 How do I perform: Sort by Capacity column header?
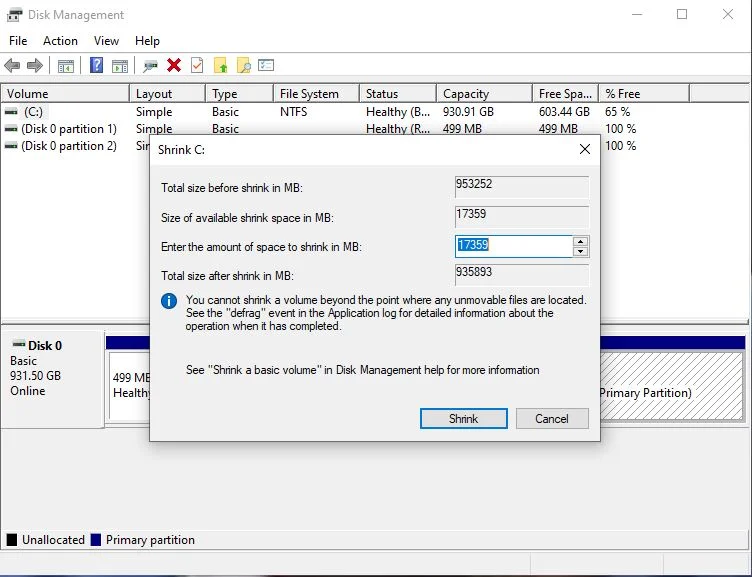tap(484, 94)
